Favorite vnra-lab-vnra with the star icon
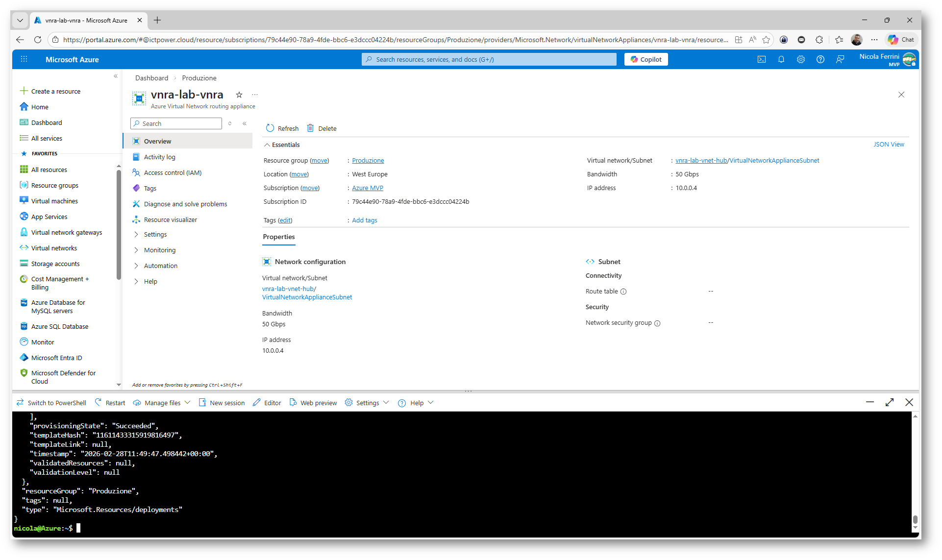Viewport: 942px width, 560px height. point(239,95)
